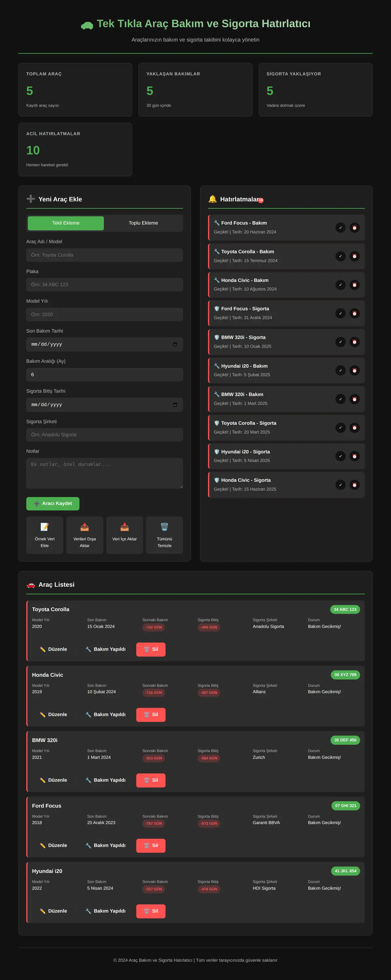Focus the Model Yılı input
391x980 pixels.
pyautogui.click(x=105, y=314)
